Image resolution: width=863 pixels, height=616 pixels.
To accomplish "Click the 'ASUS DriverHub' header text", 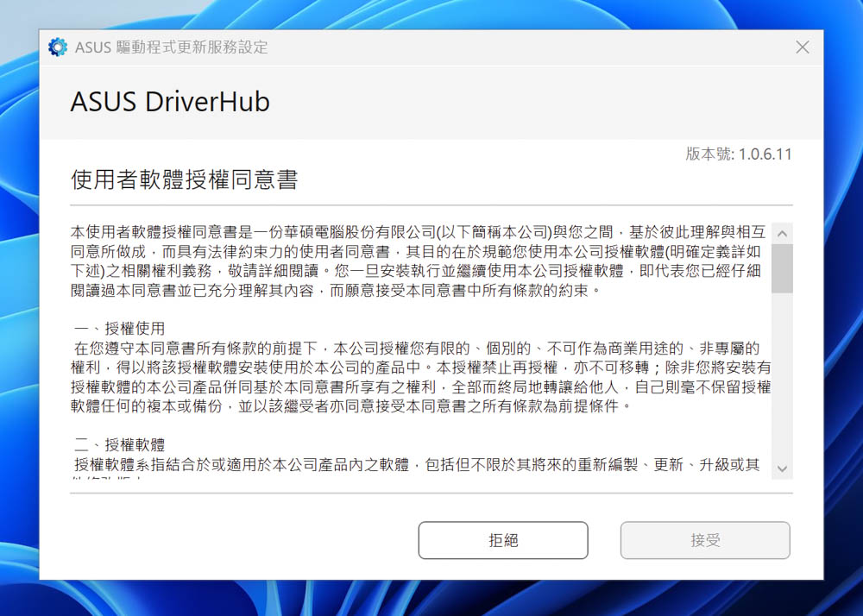I will [170, 102].
